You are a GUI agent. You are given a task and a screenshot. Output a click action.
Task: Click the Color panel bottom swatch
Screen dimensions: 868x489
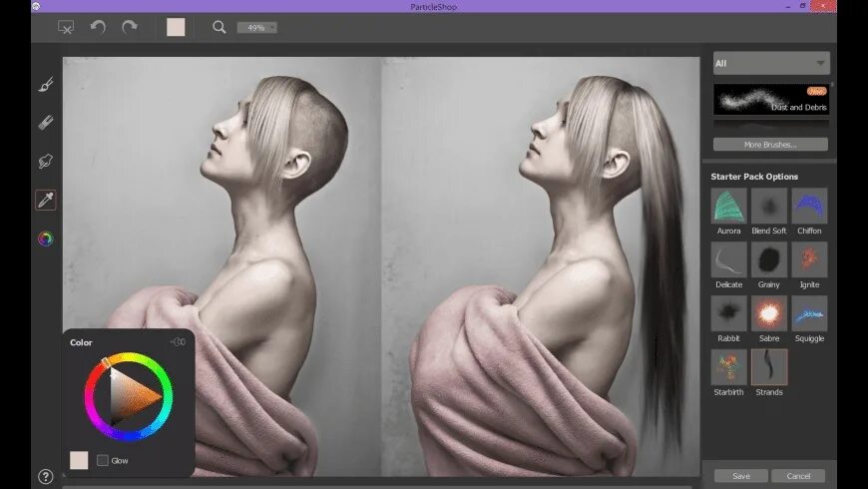click(79, 460)
